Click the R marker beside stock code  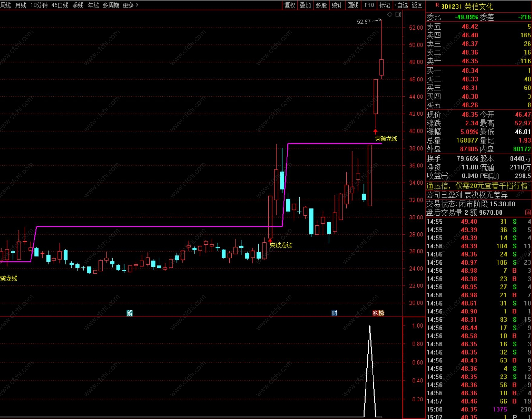click(437, 5)
